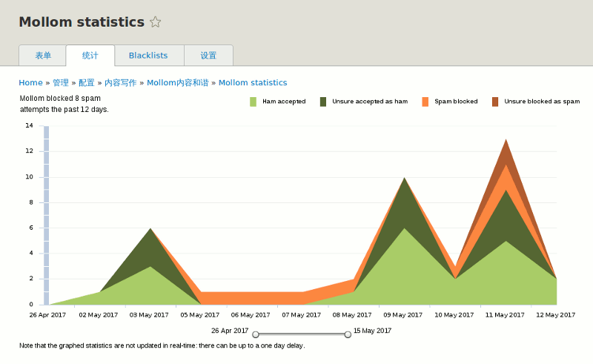Click the 06 May 2017 axis label

(251, 315)
